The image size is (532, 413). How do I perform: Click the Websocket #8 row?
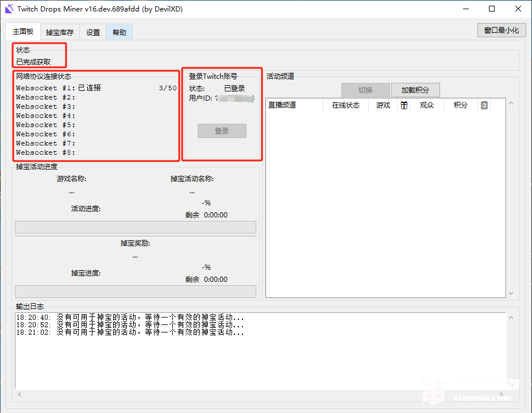(45, 152)
